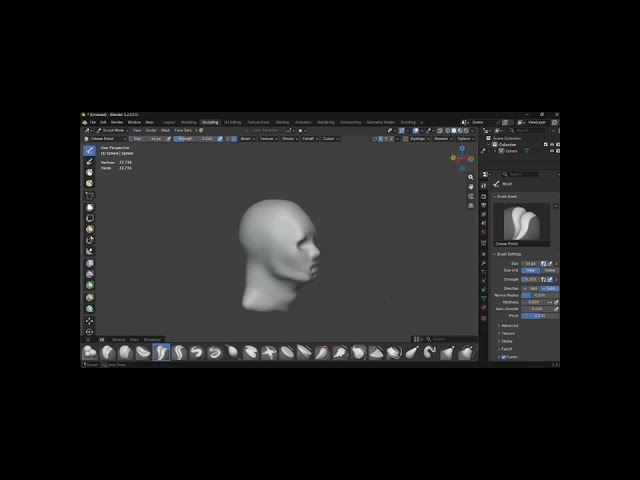Open the Brush dropdown in header
The image size is (640, 480).
247,139
